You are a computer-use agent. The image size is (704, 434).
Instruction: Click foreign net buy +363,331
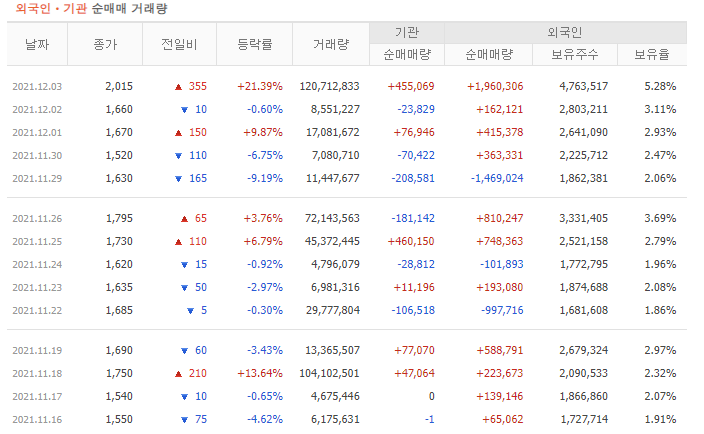pyautogui.click(x=500, y=155)
